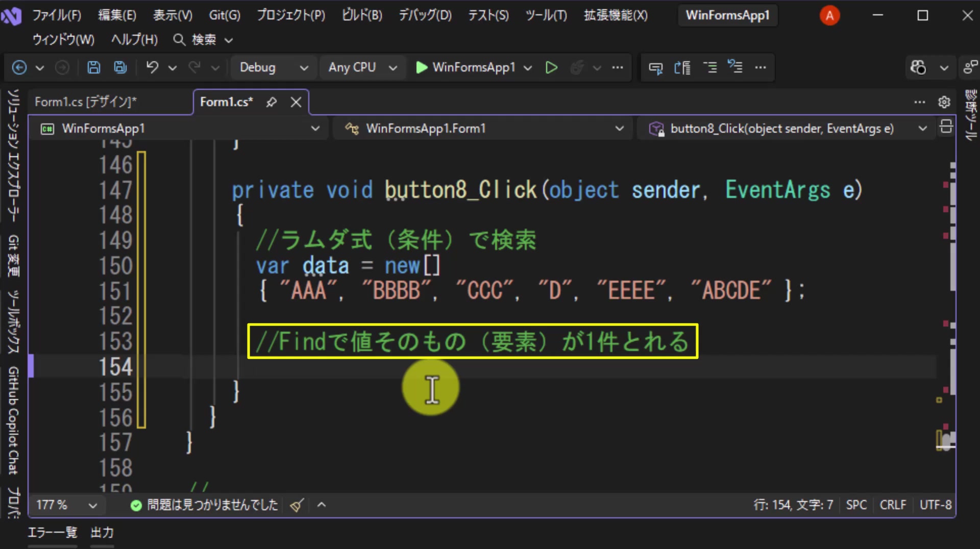
Task: Open the back navigation history dropdown
Action: [x=39, y=67]
